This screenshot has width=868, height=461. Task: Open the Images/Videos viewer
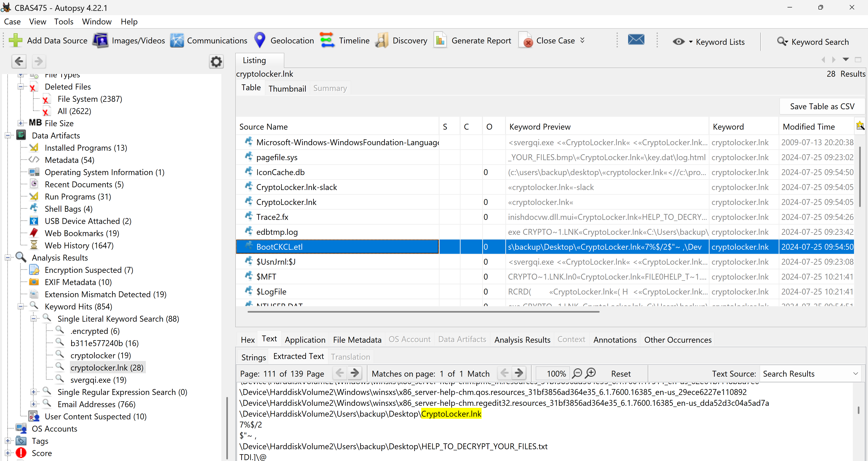pyautogui.click(x=100, y=40)
